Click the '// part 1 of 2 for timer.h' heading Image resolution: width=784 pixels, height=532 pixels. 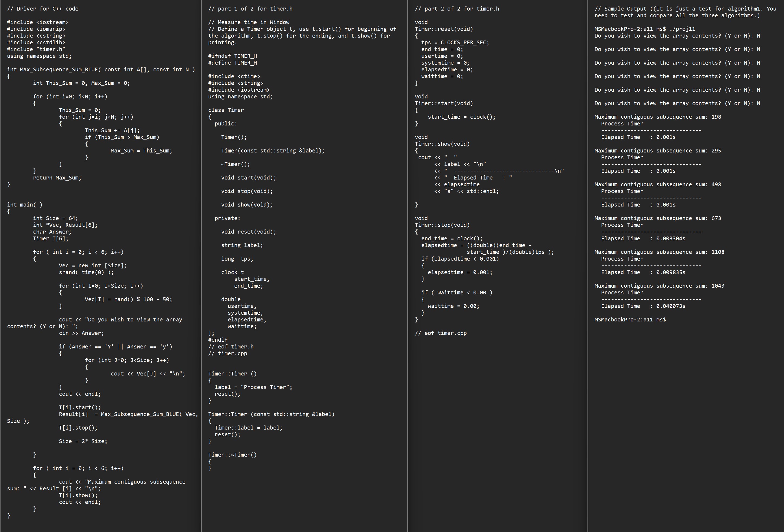(x=250, y=9)
